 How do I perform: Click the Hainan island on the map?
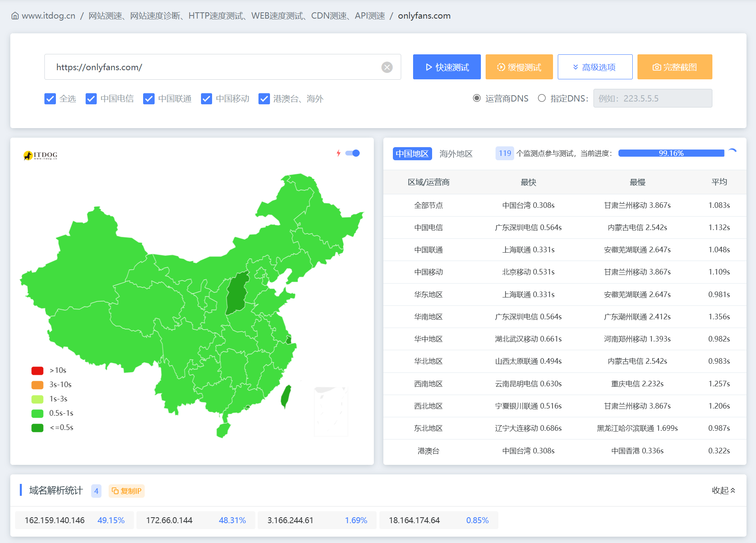pos(223,430)
